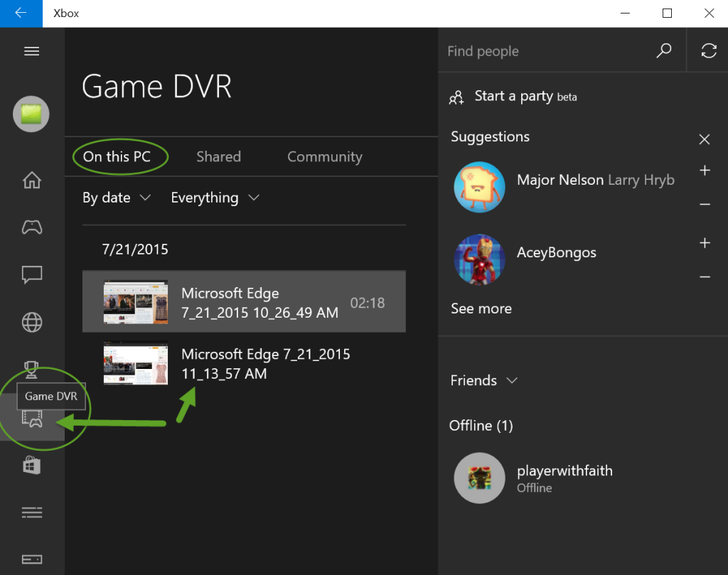Switch to the Shared tab
Screen dimensions: 728x575
click(218, 157)
